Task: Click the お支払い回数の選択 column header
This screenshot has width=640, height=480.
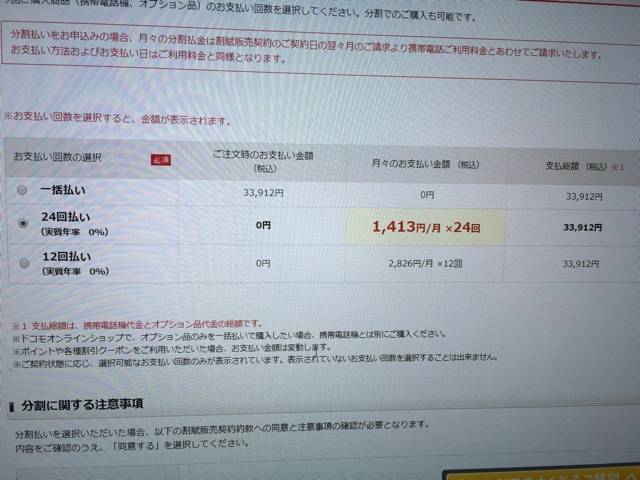Action: [58, 157]
